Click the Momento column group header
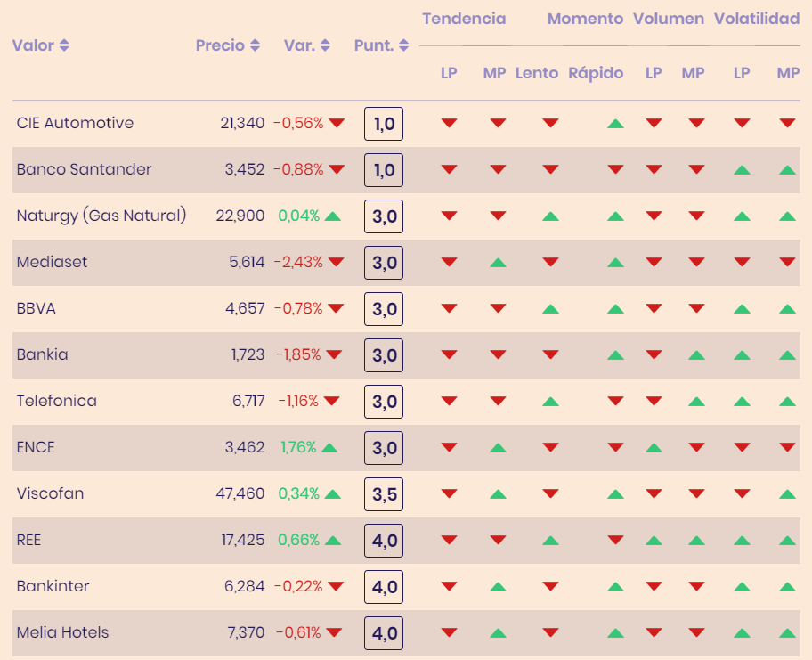The height and width of the screenshot is (660, 812). coord(585,19)
